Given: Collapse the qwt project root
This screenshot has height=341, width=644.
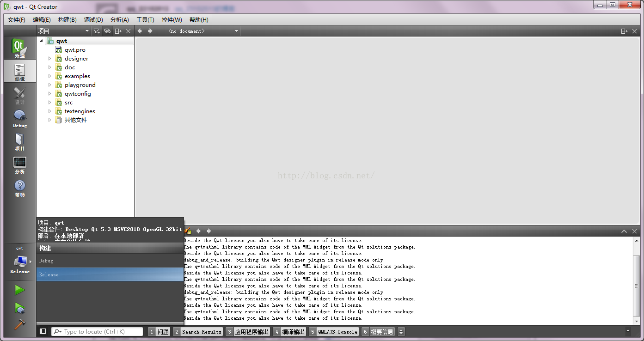Looking at the screenshot, I should pos(41,41).
